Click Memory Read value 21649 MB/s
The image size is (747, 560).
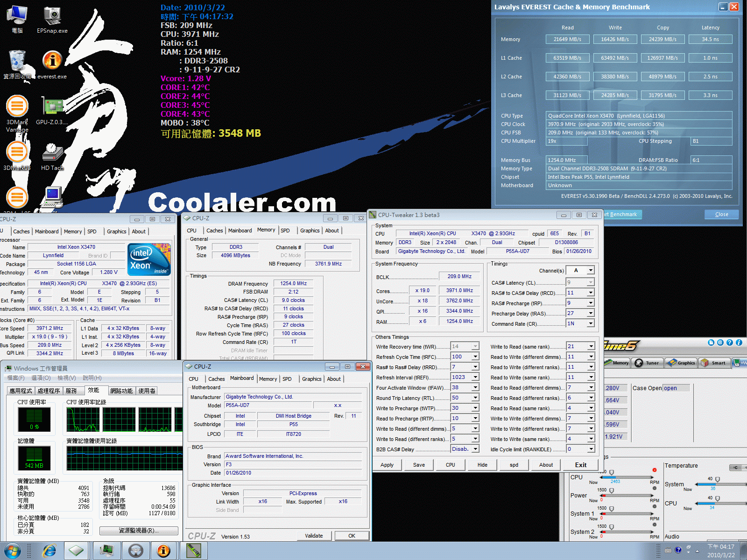(x=567, y=39)
